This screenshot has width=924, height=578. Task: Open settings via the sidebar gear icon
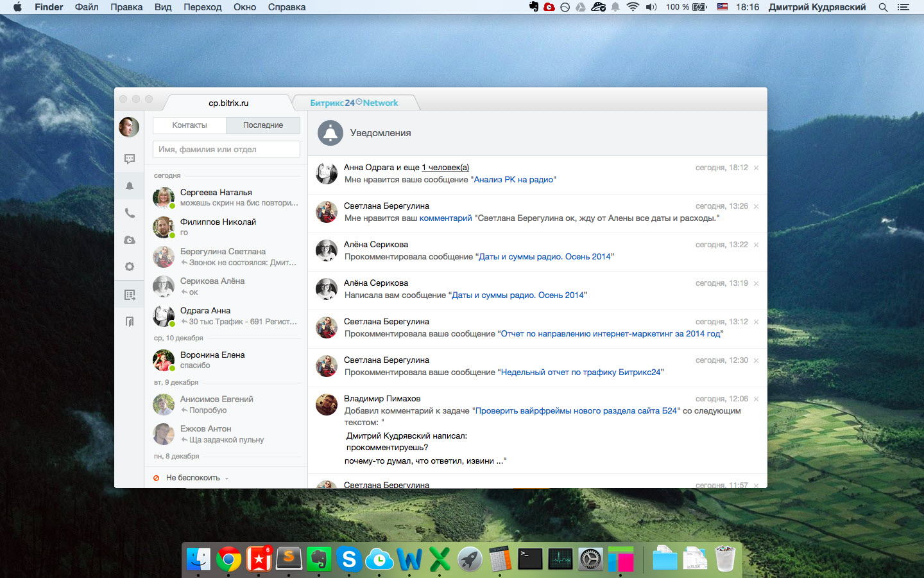130,267
